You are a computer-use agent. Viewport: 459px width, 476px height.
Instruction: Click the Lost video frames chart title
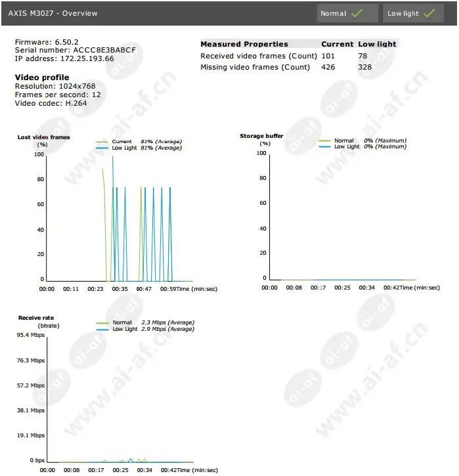pos(43,137)
